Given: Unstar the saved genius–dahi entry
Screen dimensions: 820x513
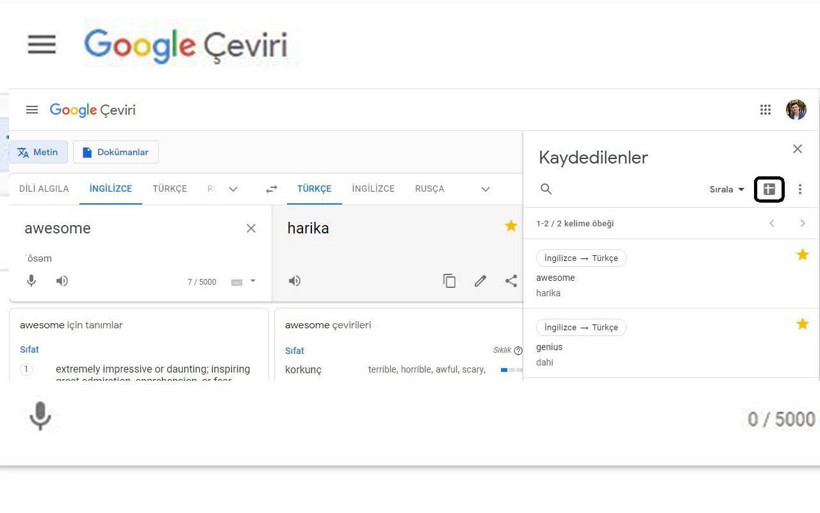Looking at the screenshot, I should pyautogui.click(x=802, y=324).
